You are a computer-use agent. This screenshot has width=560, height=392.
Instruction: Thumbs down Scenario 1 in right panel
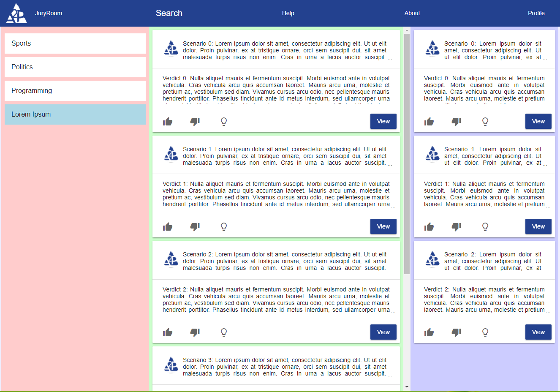coord(456,227)
